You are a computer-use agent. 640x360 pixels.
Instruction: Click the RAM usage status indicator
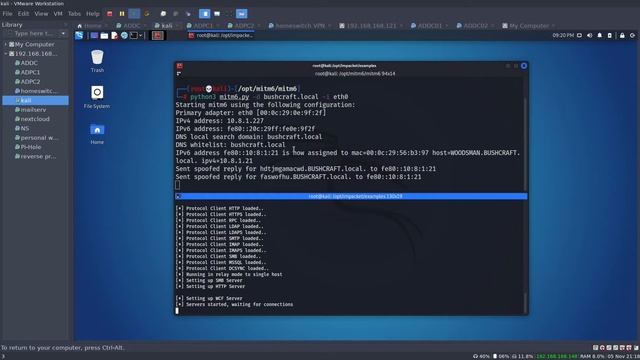coord(592,356)
